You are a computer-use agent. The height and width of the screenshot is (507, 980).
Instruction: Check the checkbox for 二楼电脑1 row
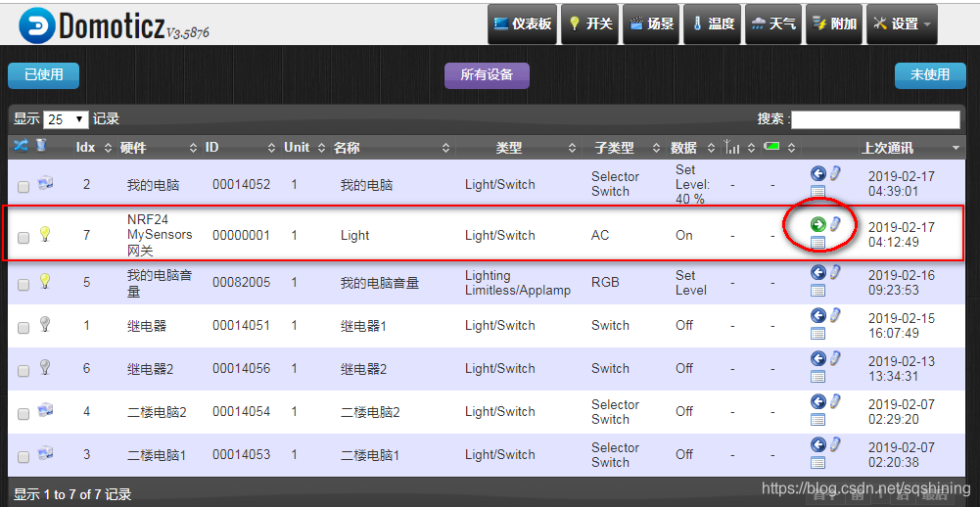tap(23, 457)
